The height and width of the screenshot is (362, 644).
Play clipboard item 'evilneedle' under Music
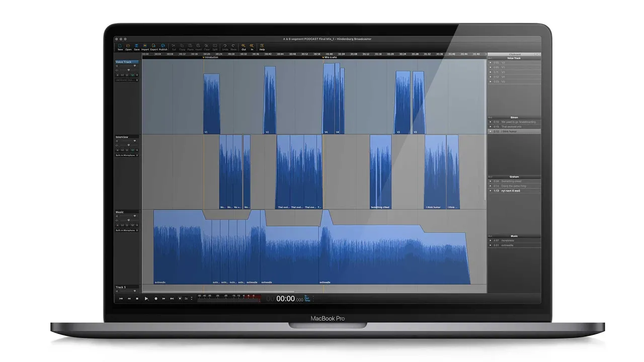click(x=491, y=245)
